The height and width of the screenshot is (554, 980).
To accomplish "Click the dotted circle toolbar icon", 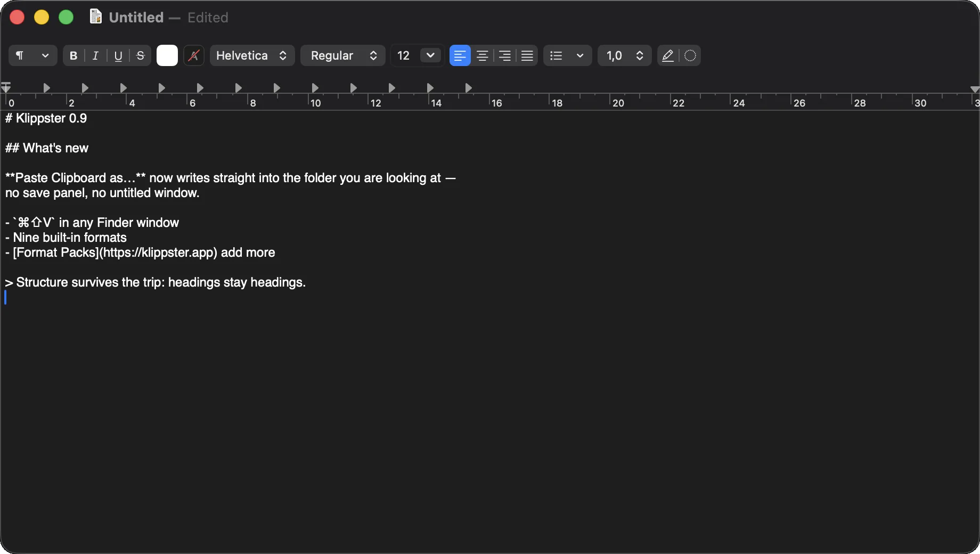I will [x=690, y=55].
